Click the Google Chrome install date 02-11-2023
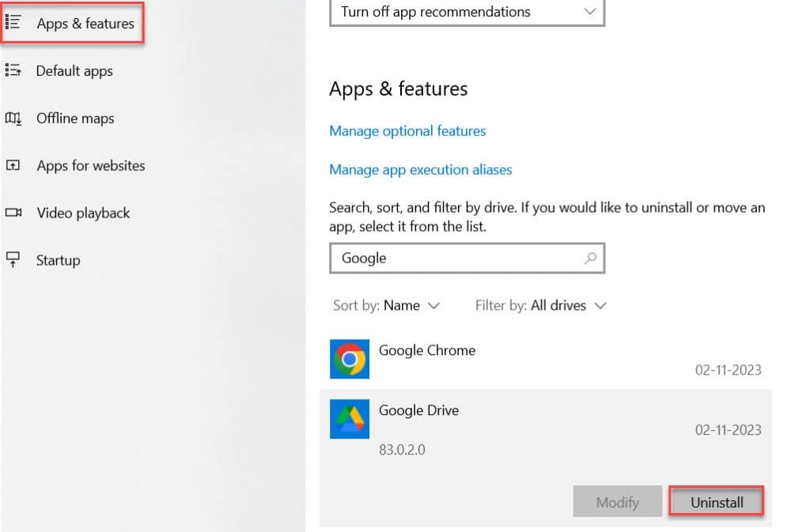810x532 pixels. (728, 370)
